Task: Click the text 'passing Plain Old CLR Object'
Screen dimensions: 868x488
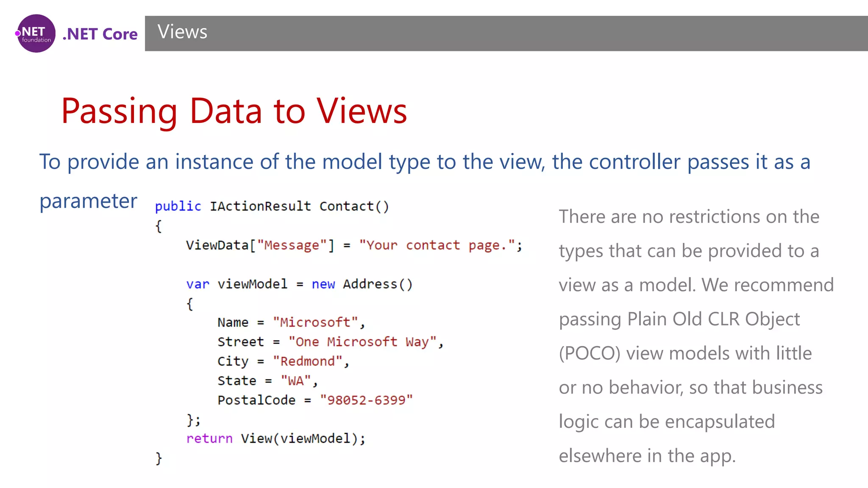Action: point(679,320)
